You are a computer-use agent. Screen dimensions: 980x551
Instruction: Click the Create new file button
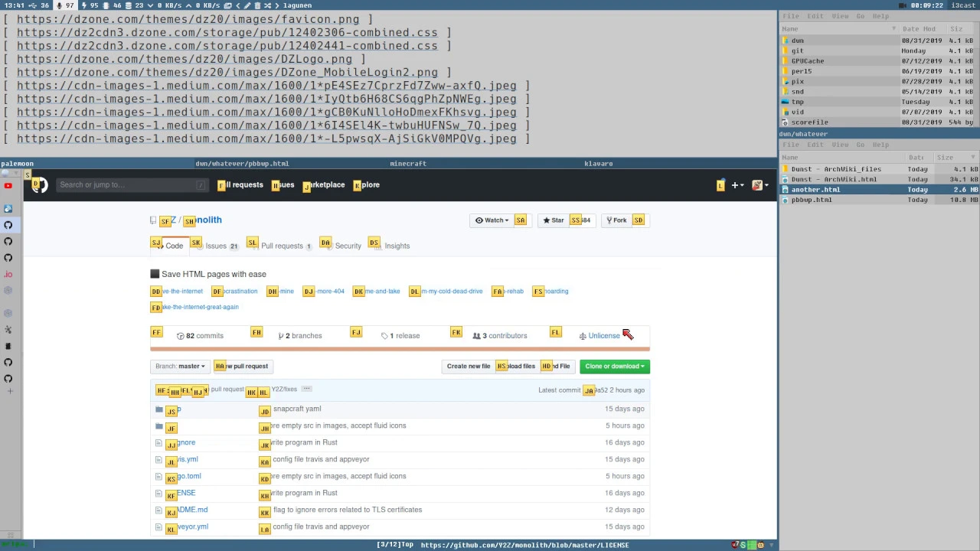pos(469,367)
